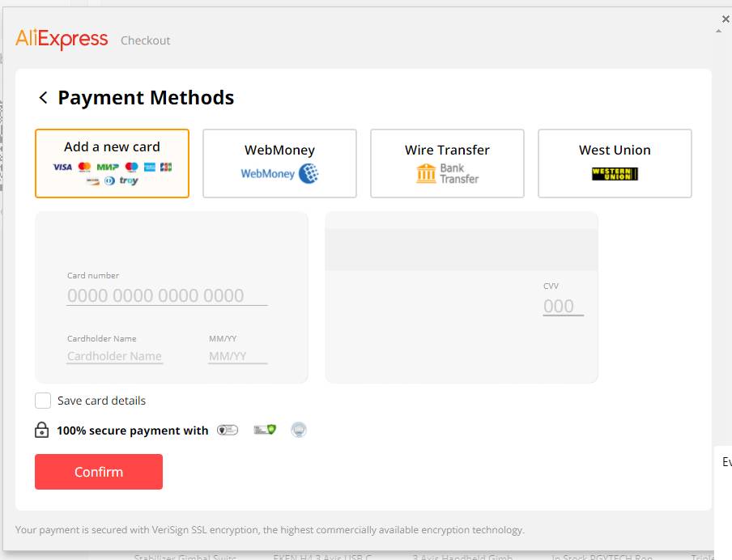Confirm the payment

[99, 472]
